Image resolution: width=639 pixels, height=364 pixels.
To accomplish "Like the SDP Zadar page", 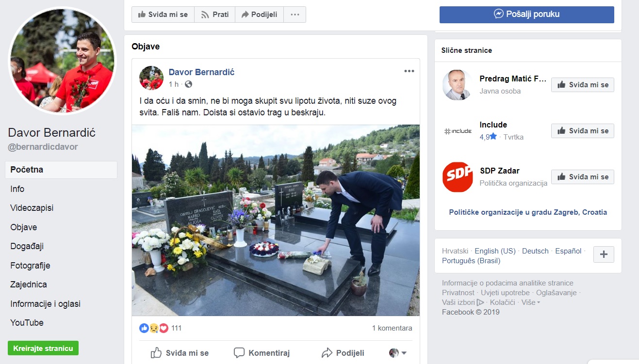I will [x=582, y=177].
